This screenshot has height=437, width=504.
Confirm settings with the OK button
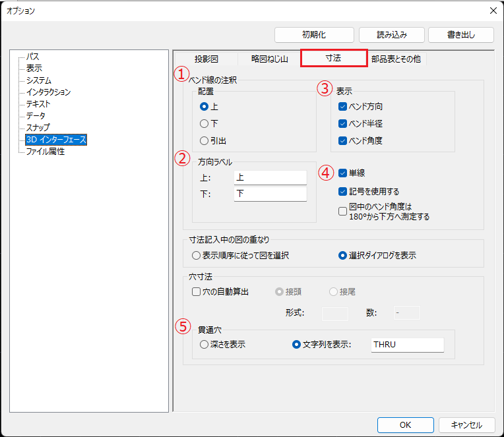click(x=406, y=425)
